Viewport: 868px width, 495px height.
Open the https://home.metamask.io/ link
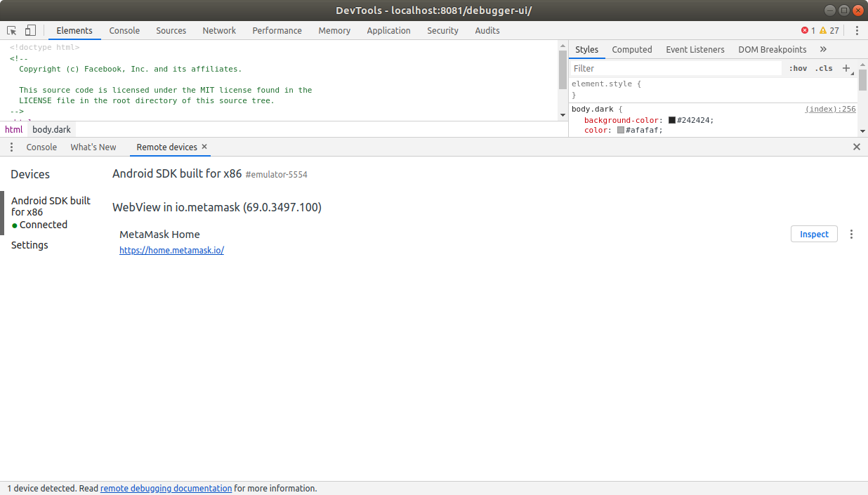pos(171,250)
